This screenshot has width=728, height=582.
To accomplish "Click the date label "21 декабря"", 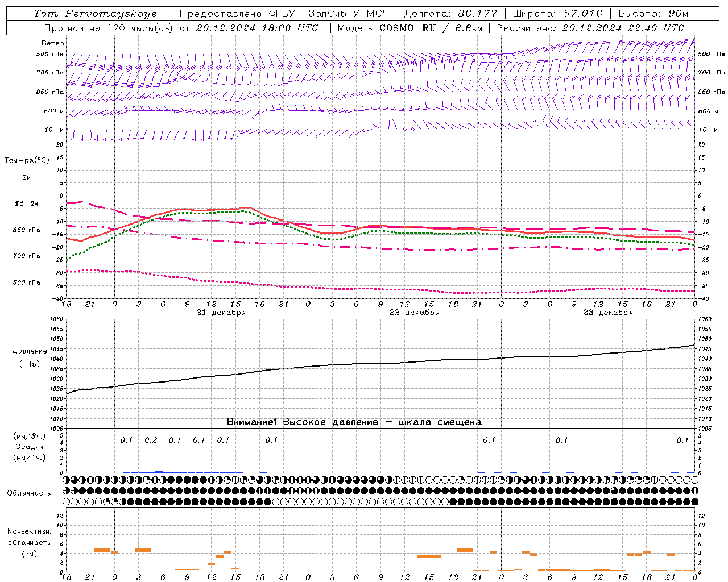I will pyautogui.click(x=221, y=313).
